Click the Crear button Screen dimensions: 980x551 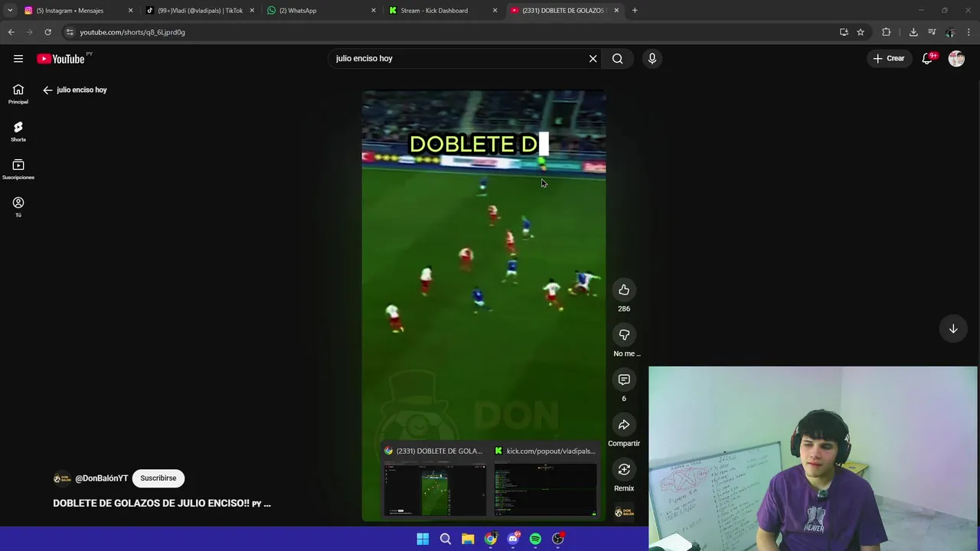click(889, 58)
